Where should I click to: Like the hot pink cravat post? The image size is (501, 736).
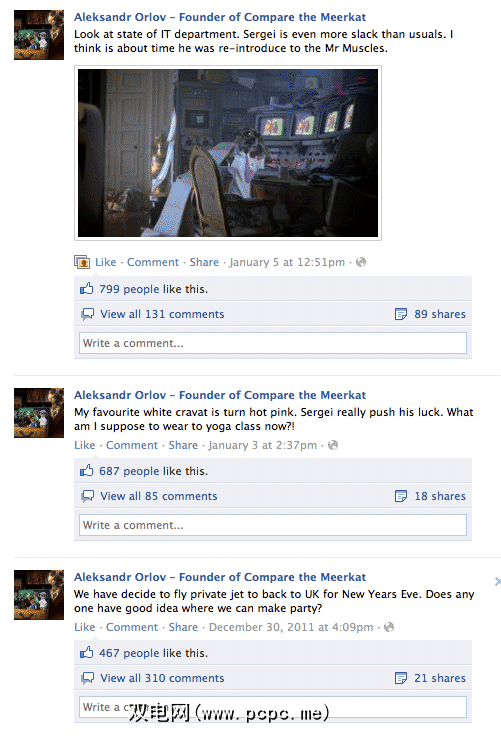[x=85, y=445]
